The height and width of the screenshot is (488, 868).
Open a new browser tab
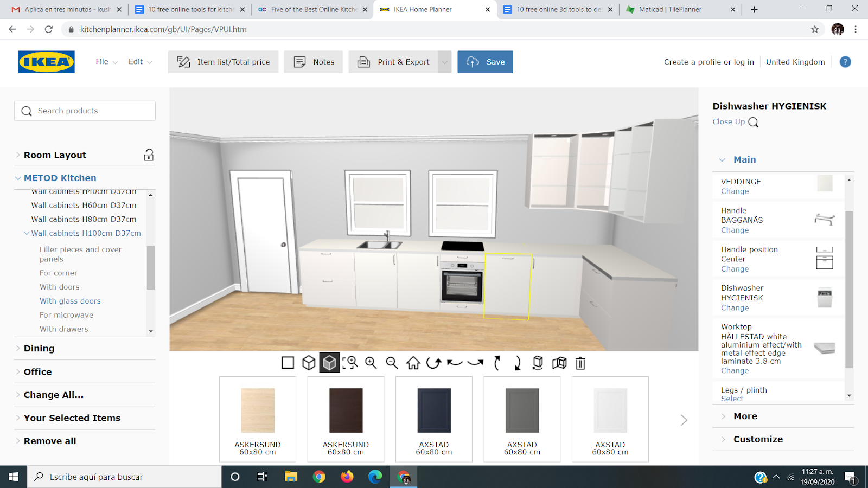point(754,9)
